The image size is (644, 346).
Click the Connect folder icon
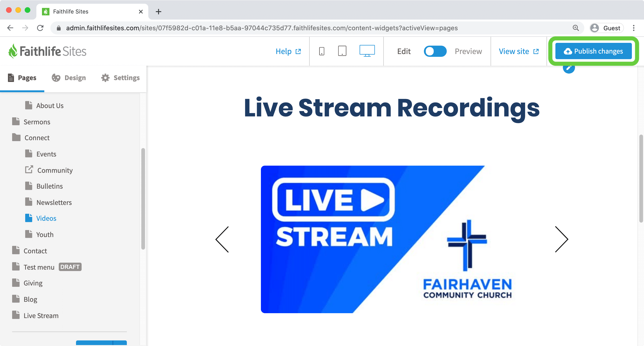(x=16, y=137)
